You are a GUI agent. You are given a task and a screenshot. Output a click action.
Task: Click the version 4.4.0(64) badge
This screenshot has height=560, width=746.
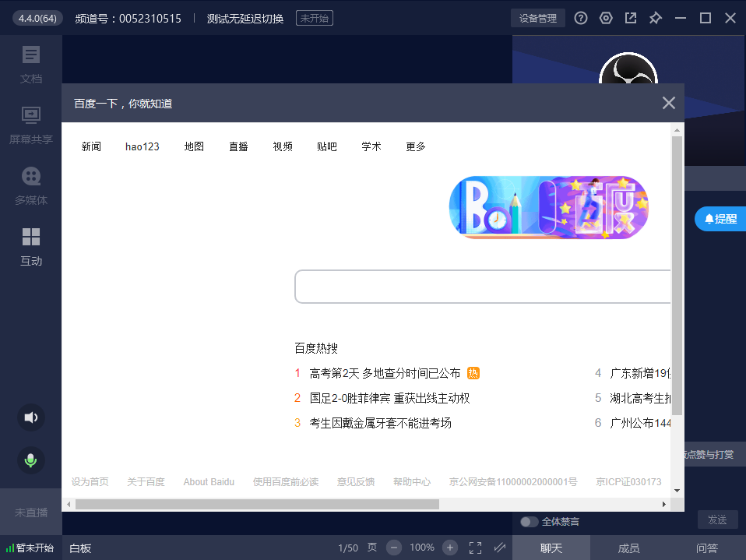(x=37, y=18)
